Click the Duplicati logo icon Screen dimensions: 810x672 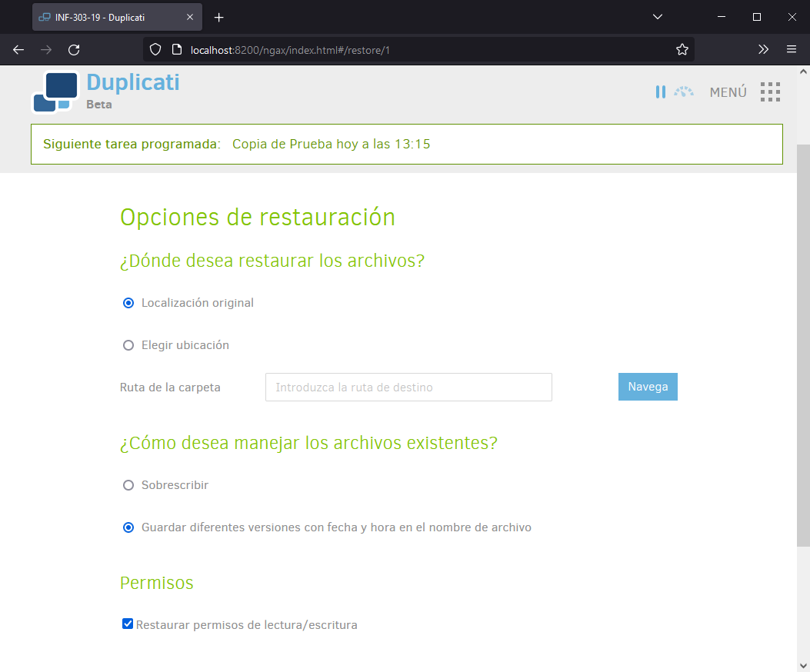click(x=55, y=91)
